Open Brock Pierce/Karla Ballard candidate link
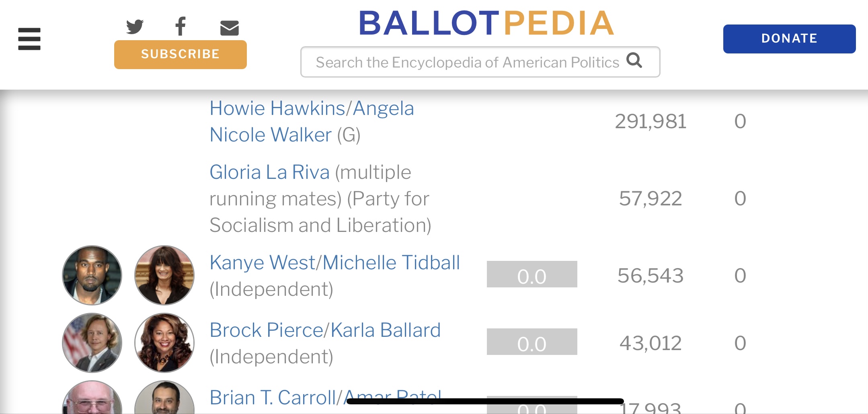The height and width of the screenshot is (414, 868). 325,330
